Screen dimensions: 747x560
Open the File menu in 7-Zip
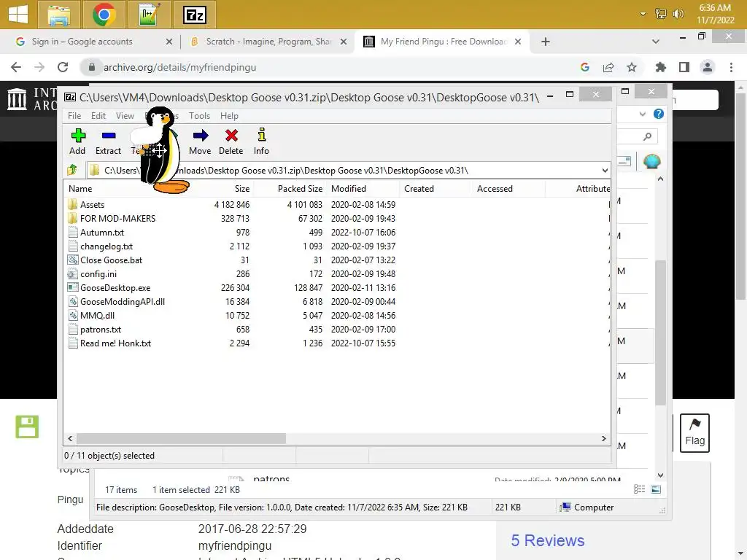tap(74, 116)
